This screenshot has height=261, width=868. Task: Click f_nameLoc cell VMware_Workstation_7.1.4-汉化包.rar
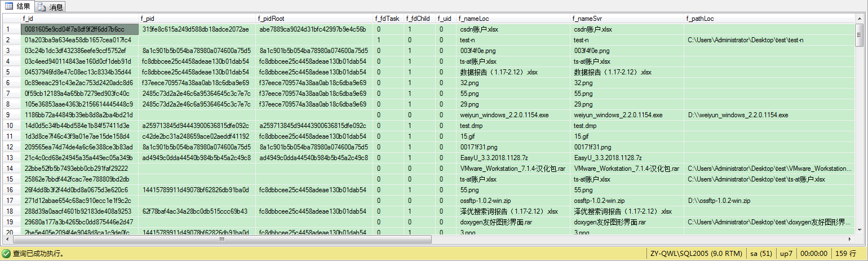pyautogui.click(x=513, y=168)
